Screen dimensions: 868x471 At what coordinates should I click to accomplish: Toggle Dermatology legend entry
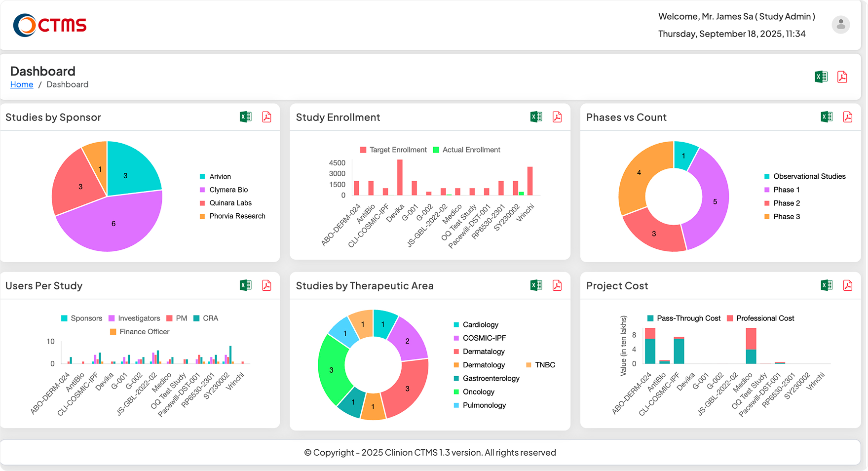tap(479, 364)
